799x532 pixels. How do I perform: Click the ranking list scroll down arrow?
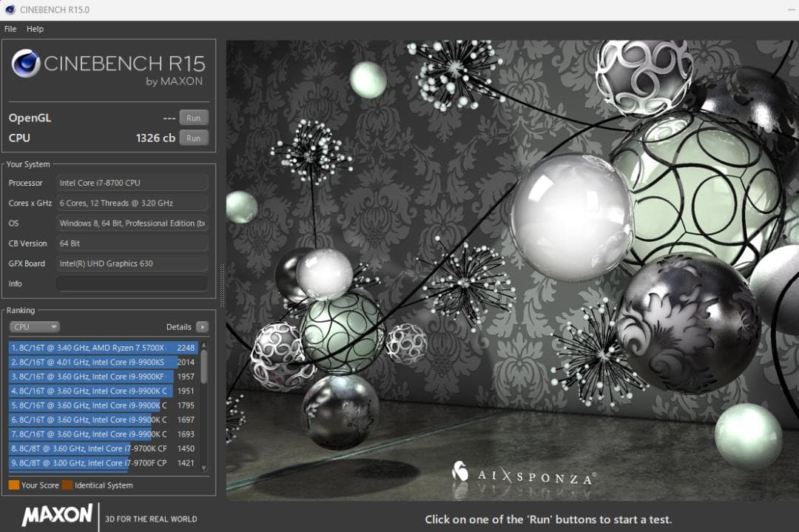point(204,468)
